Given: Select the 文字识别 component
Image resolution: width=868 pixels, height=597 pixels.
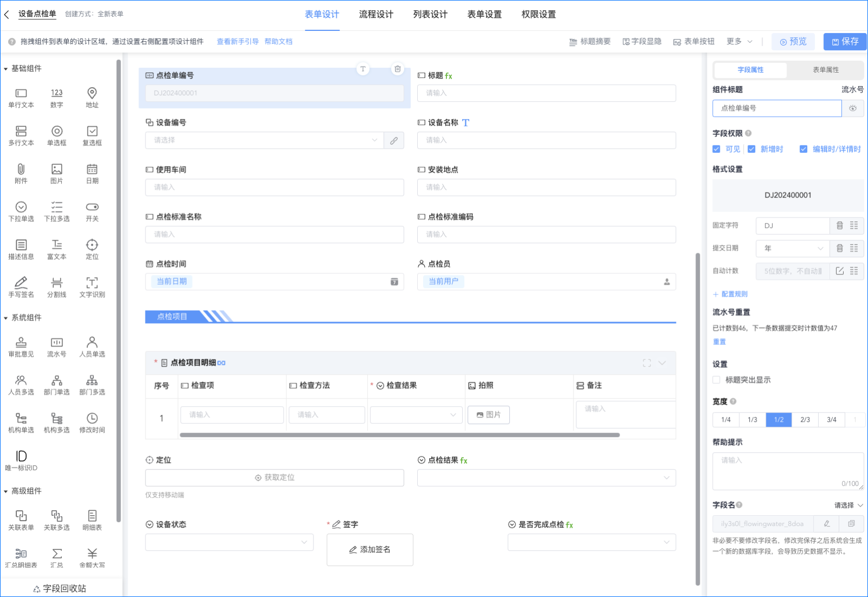Looking at the screenshot, I should pyautogui.click(x=92, y=286).
